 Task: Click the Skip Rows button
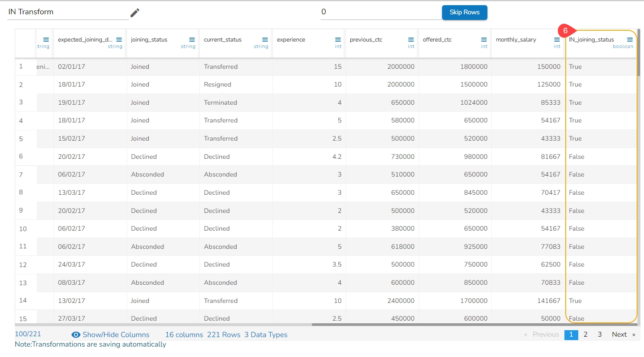[464, 12]
